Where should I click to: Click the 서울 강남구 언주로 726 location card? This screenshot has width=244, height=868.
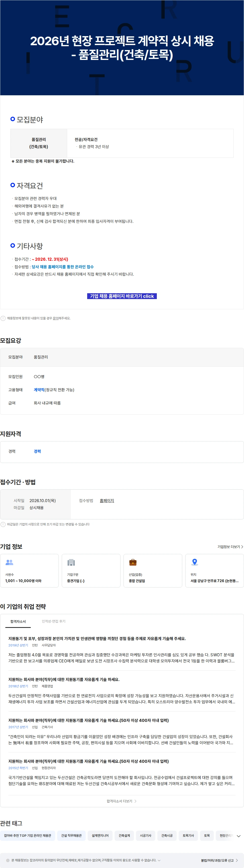coord(214,570)
